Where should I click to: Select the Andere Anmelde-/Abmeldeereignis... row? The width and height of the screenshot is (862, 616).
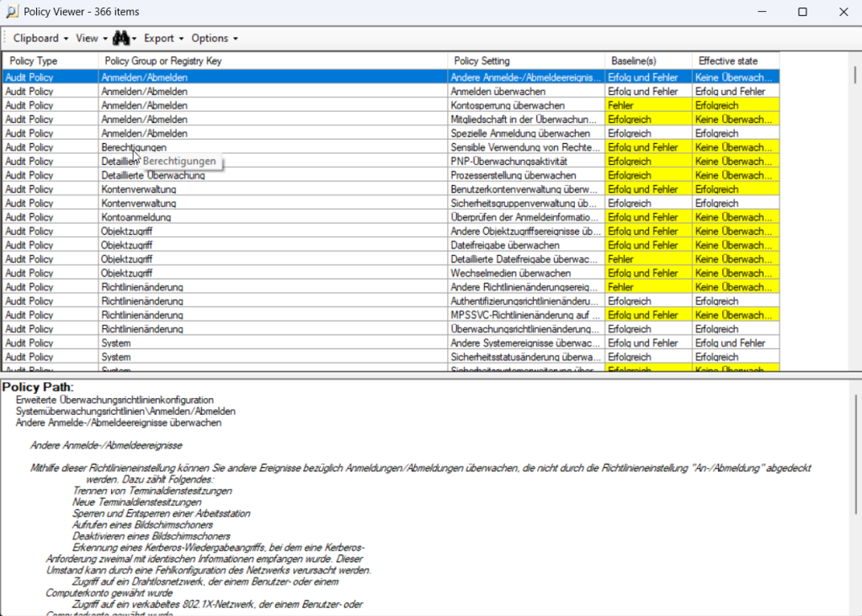click(x=391, y=77)
